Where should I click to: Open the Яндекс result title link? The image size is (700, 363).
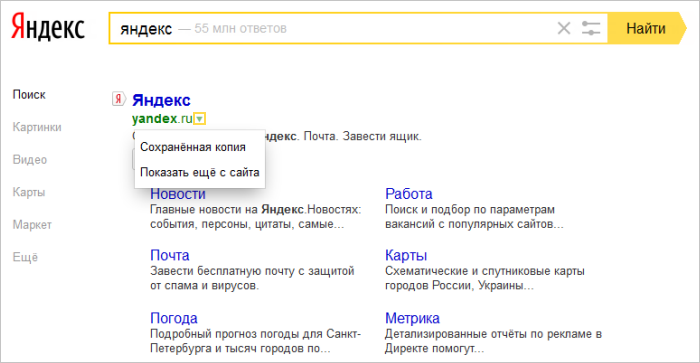tap(161, 100)
